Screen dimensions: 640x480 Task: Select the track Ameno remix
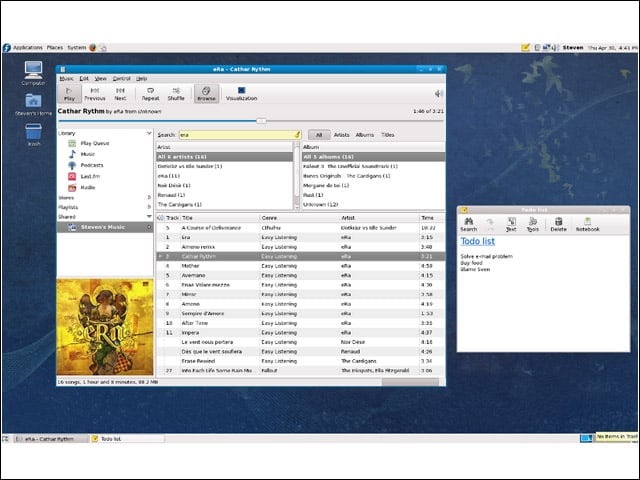[300, 247]
